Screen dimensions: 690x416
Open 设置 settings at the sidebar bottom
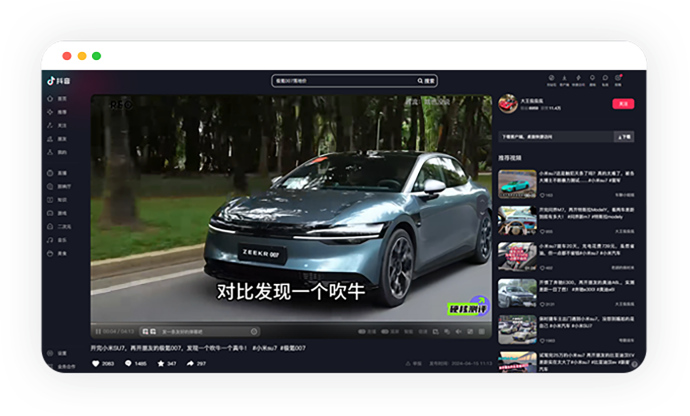[x=57, y=353]
